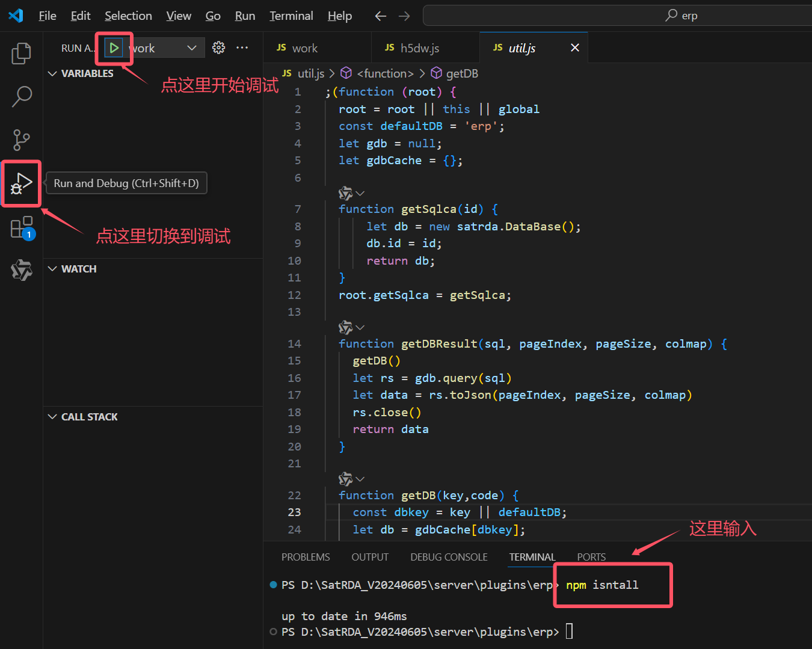This screenshot has height=649, width=812.
Task: Click the VS Code logo icon
Action: click(16, 16)
